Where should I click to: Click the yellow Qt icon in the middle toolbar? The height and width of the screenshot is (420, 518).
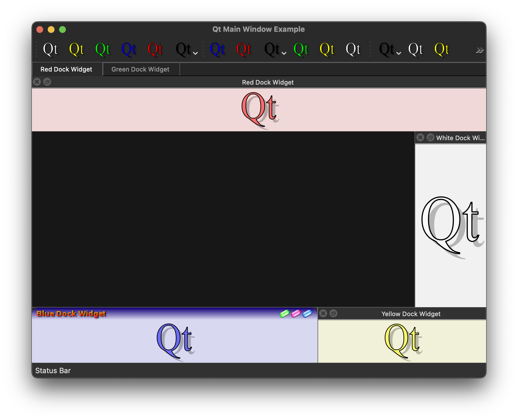[x=327, y=49]
